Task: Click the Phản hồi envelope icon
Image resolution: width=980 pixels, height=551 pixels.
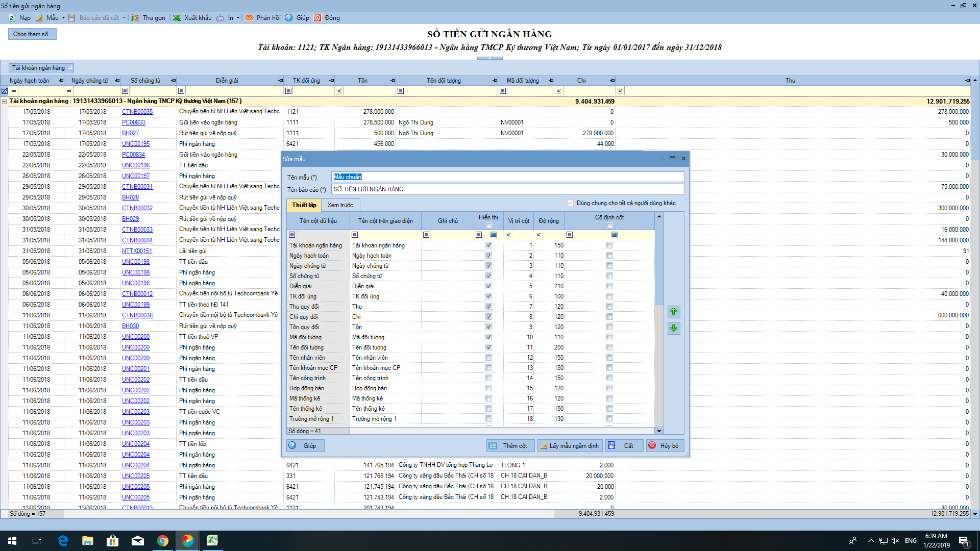Action: click(x=249, y=18)
